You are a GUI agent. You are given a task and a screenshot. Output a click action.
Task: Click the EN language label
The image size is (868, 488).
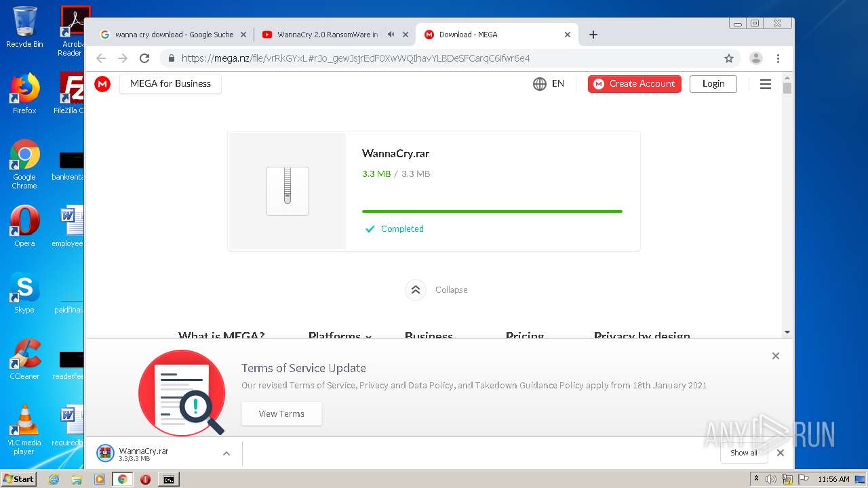[558, 83]
